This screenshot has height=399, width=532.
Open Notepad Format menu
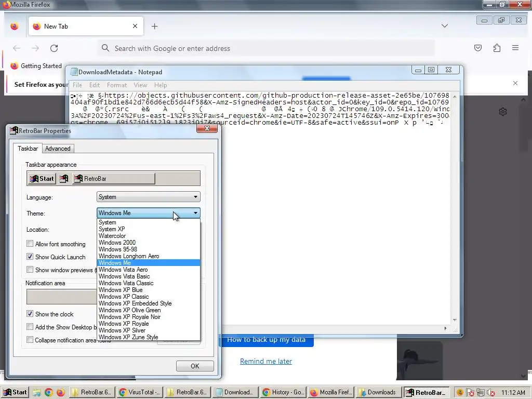(x=117, y=85)
